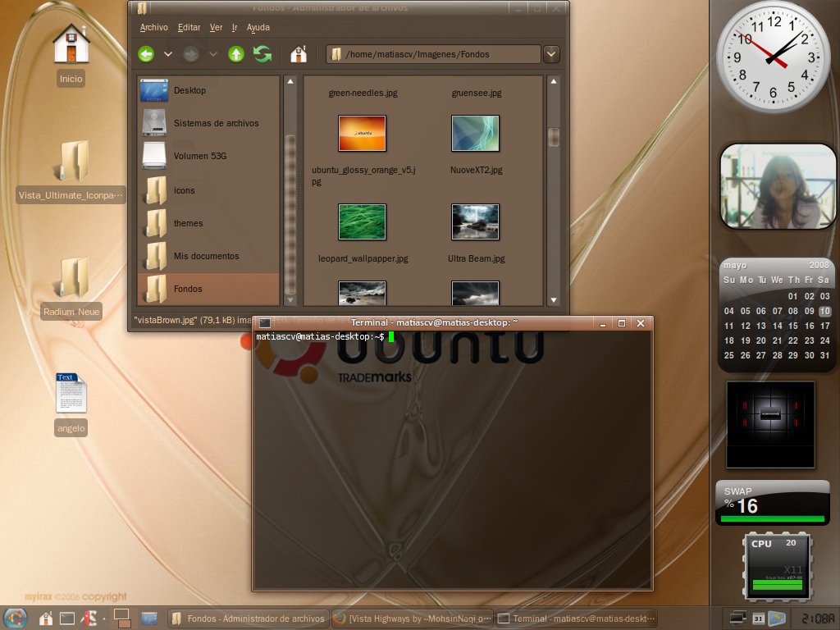The width and height of the screenshot is (840, 630).
Task: Click file list scrollbar down arrow
Action: coord(554,300)
